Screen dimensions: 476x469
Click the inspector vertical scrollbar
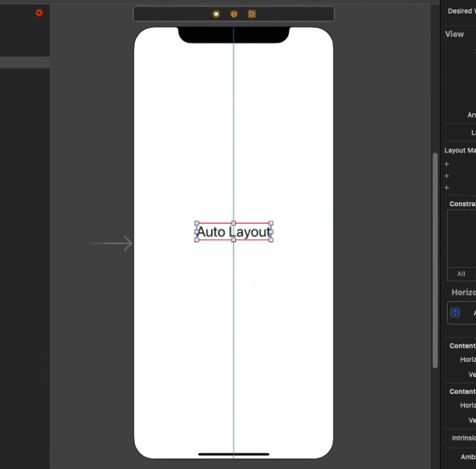click(435, 261)
